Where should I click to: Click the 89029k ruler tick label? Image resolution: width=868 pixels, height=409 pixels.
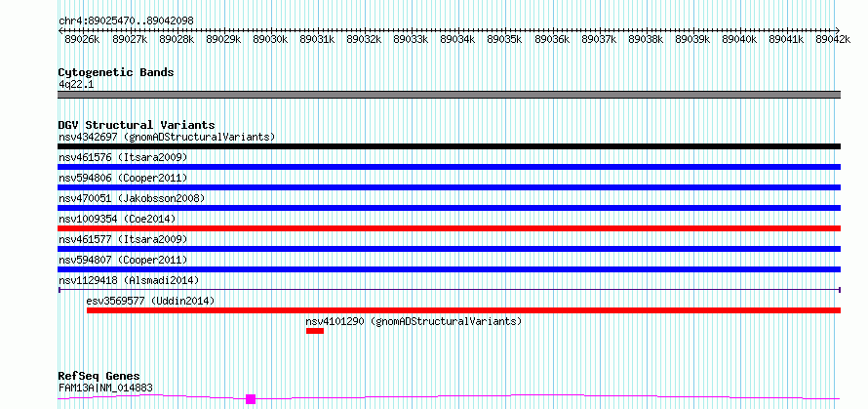[223, 39]
